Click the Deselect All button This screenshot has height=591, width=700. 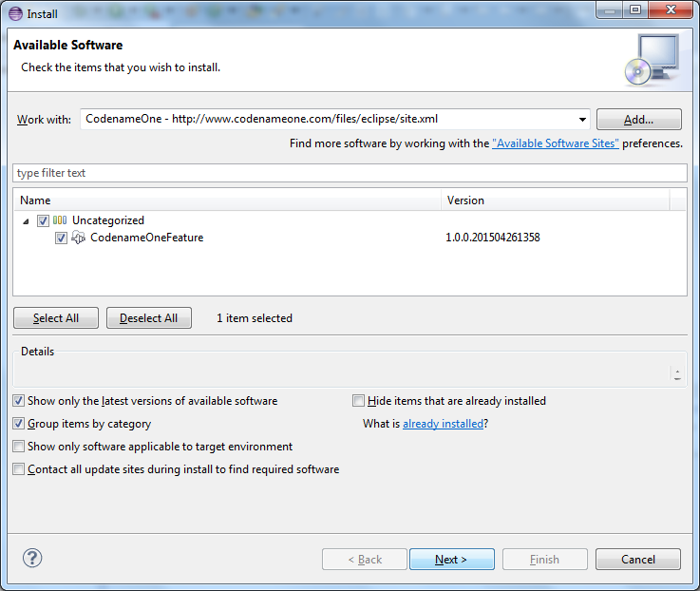point(149,318)
